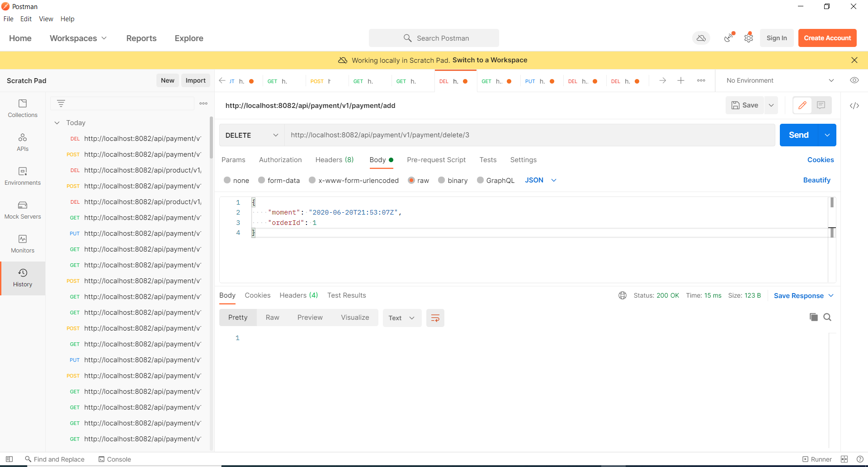Screen dimensions: 868x467
Task: Switch to the Pre-request Script tab
Action: [x=436, y=160]
